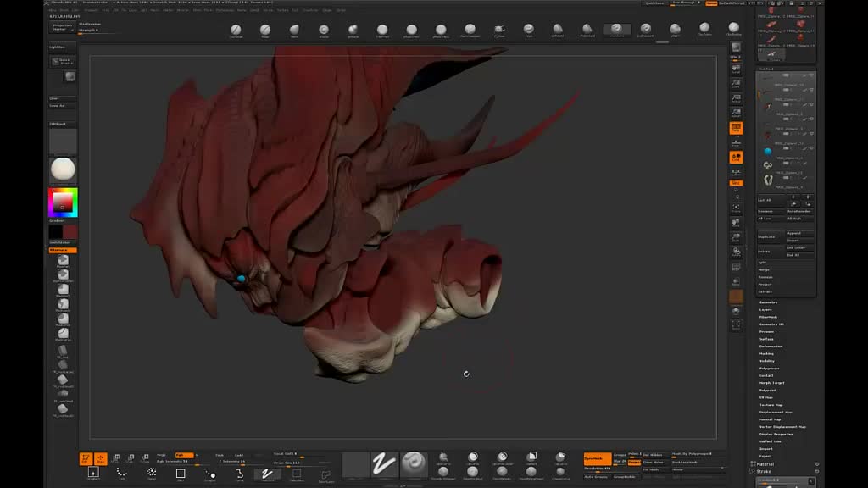
Task: Expand the Geometry section
Action: (768, 302)
